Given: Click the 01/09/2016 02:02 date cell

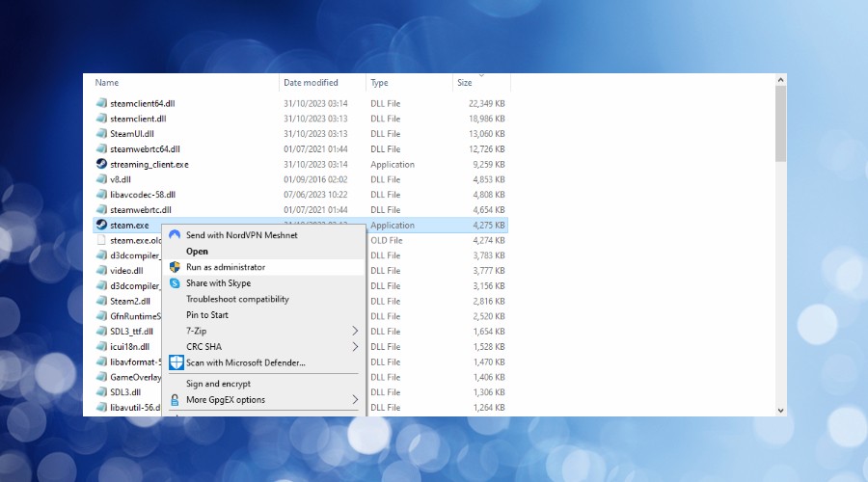Looking at the screenshot, I should [315, 179].
